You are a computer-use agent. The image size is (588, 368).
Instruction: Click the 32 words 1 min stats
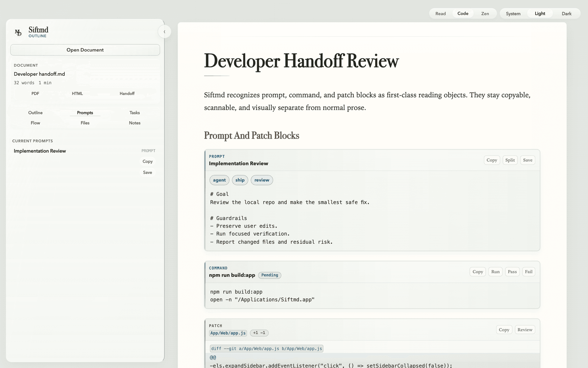33,83
